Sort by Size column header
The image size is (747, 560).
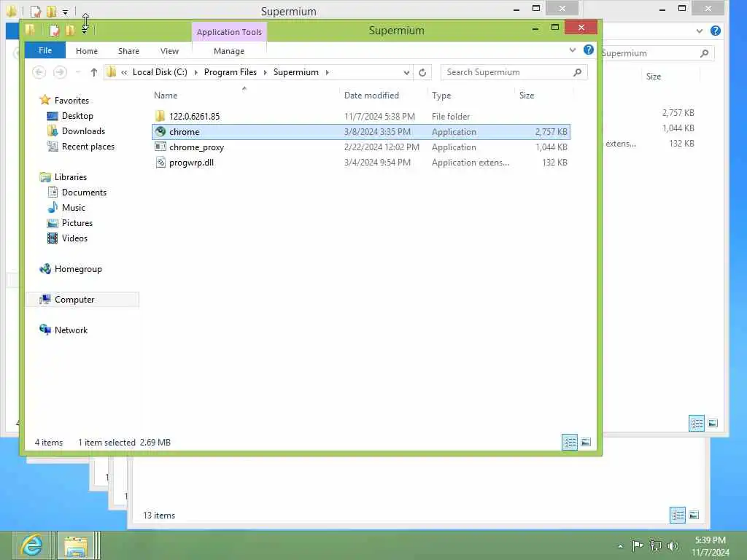[x=527, y=96]
